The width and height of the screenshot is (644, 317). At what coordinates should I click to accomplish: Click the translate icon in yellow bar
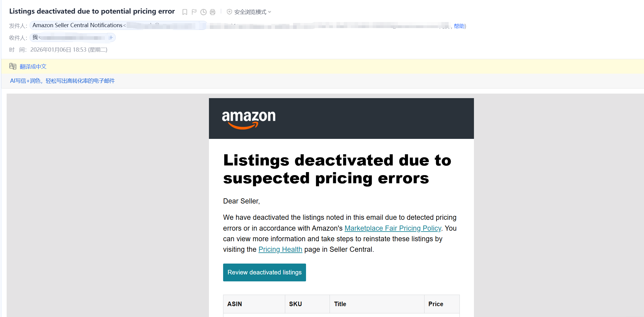point(13,66)
